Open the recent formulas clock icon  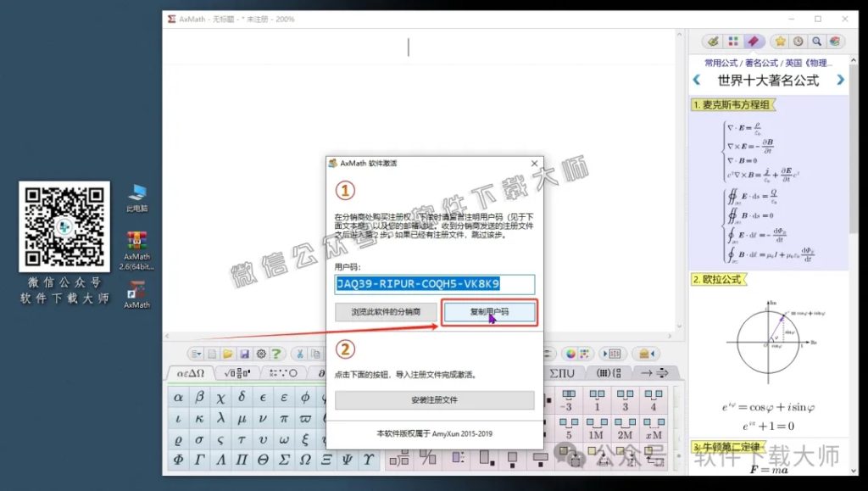click(x=797, y=41)
